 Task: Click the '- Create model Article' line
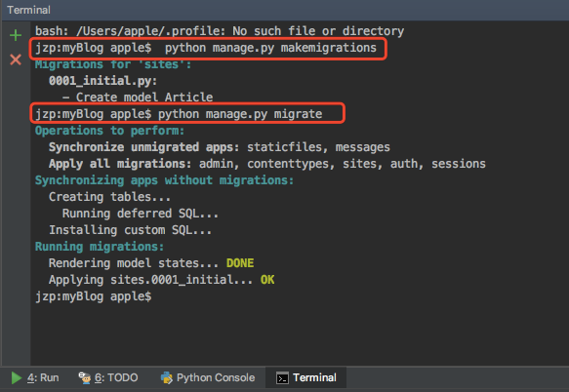coord(138,98)
